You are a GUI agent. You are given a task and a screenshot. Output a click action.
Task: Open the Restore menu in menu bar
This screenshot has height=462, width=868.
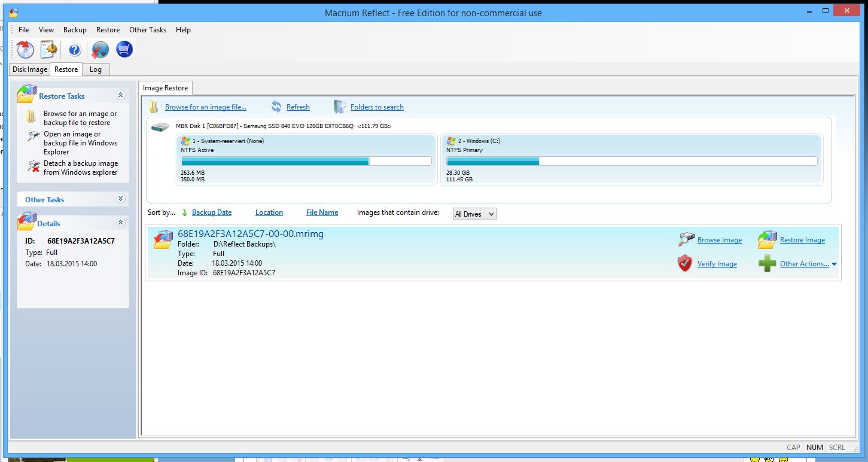point(108,29)
